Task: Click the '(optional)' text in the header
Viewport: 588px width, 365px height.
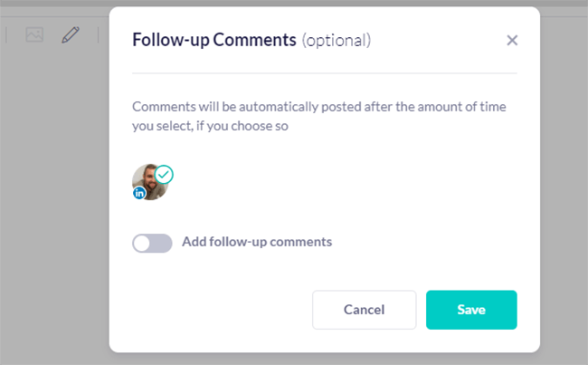Action: [x=337, y=40]
